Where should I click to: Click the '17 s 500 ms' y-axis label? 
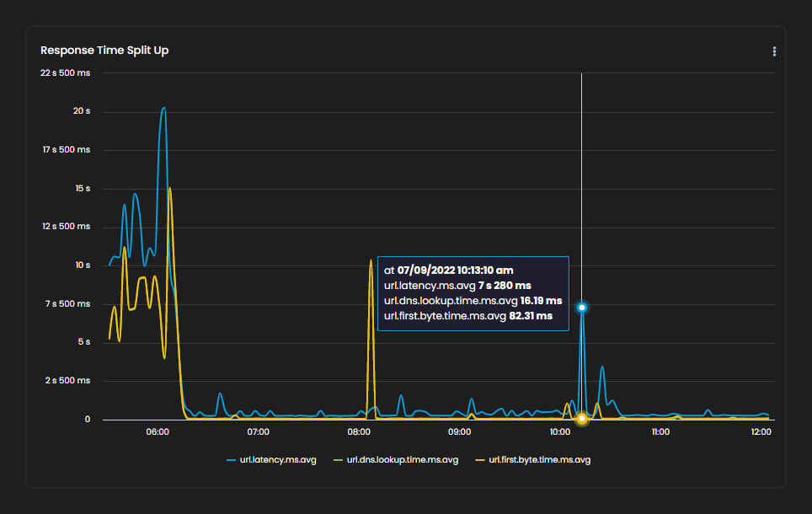coord(67,150)
